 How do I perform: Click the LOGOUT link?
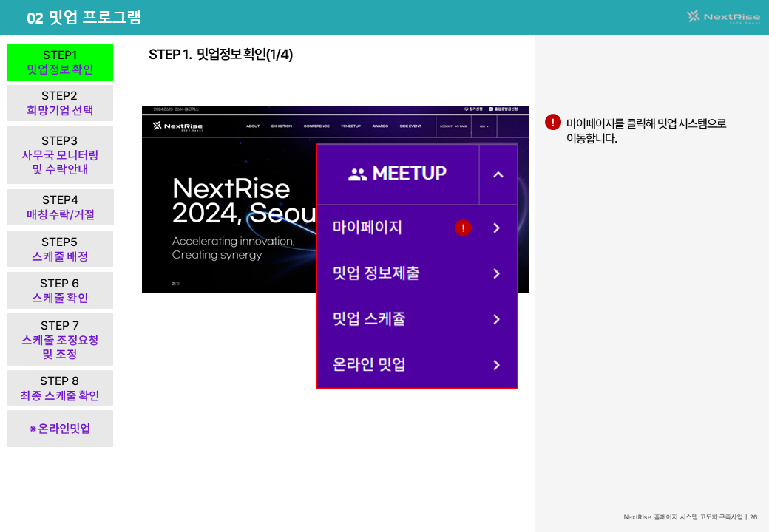tap(446, 126)
